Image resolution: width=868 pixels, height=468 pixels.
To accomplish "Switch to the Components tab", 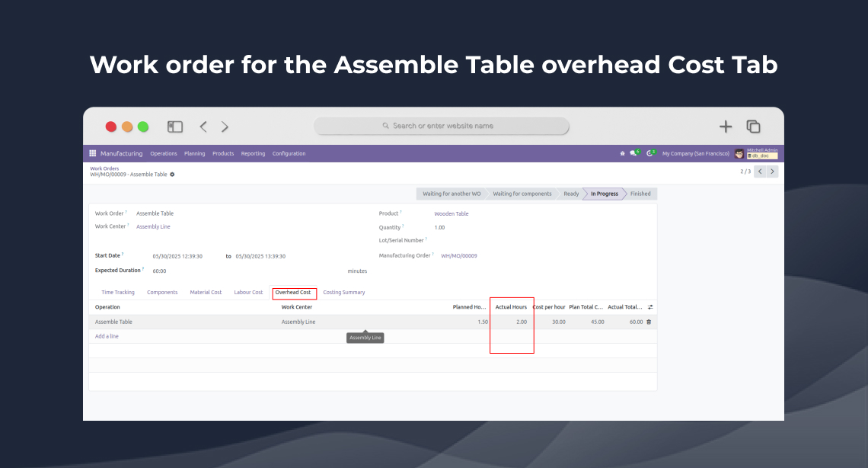I will [x=162, y=293].
